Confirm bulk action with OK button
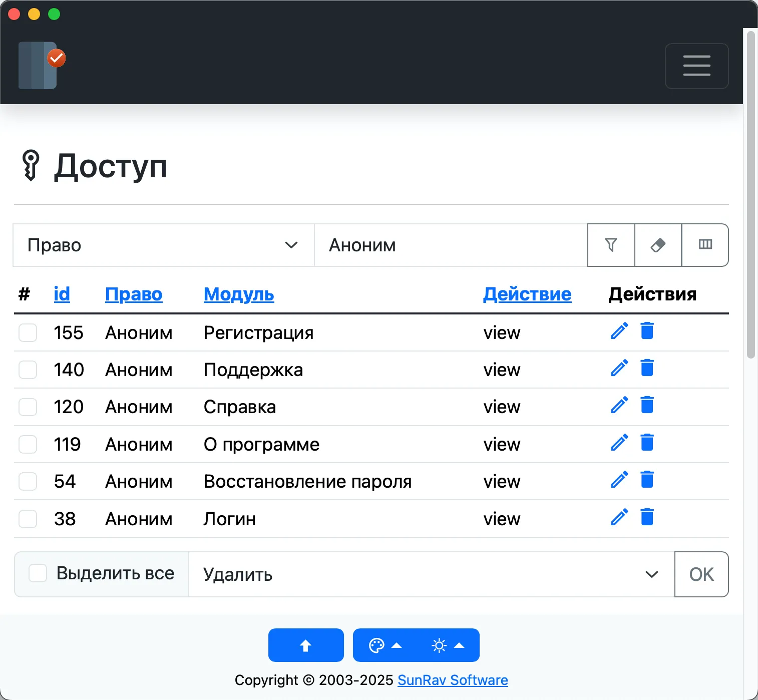The image size is (758, 700). 701,574
